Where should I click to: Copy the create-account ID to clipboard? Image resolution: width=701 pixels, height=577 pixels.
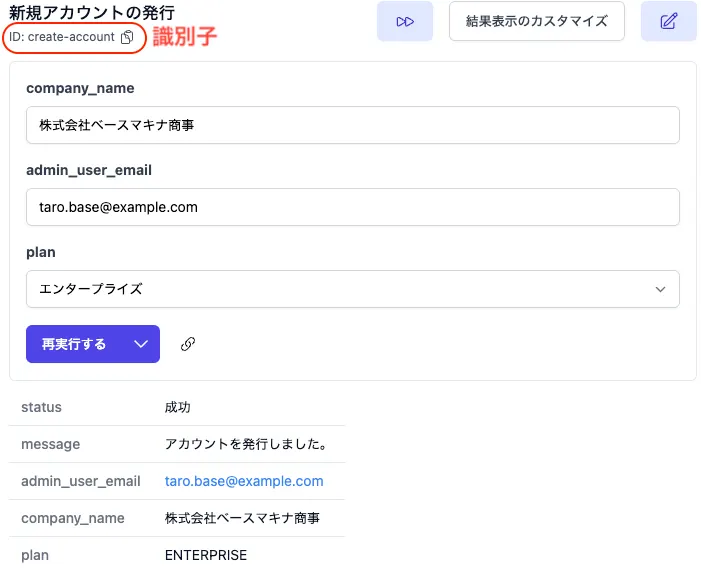pyautogui.click(x=127, y=37)
